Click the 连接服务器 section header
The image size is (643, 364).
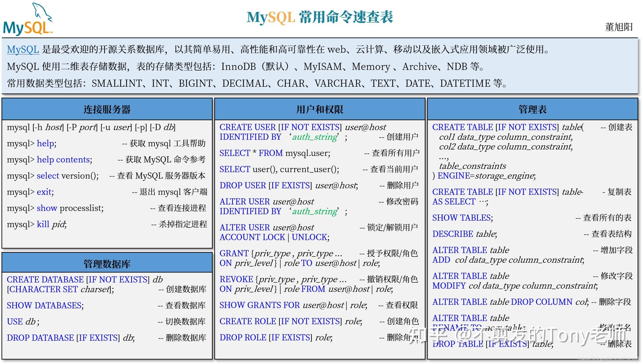pyautogui.click(x=107, y=109)
